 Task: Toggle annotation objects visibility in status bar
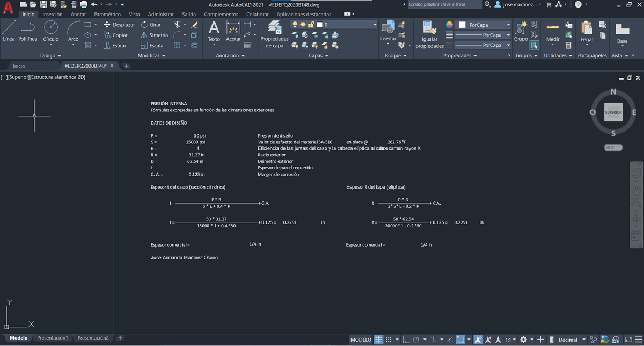point(478,340)
